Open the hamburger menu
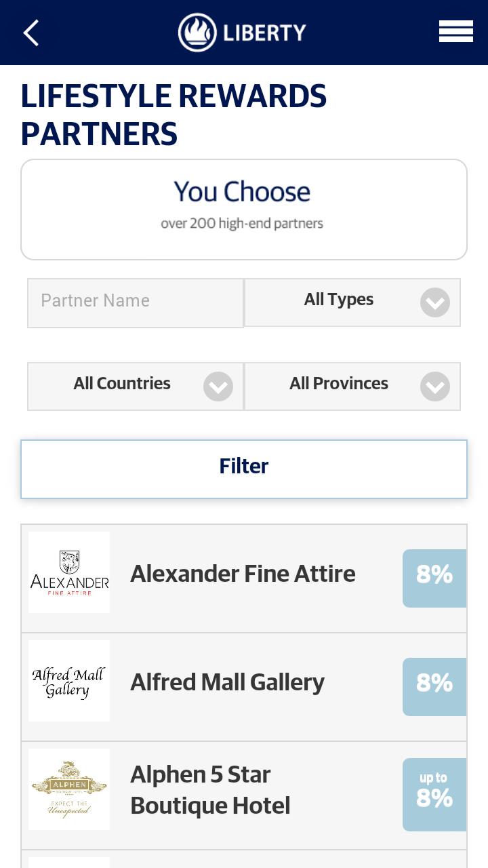This screenshot has height=868, width=488. tap(455, 31)
